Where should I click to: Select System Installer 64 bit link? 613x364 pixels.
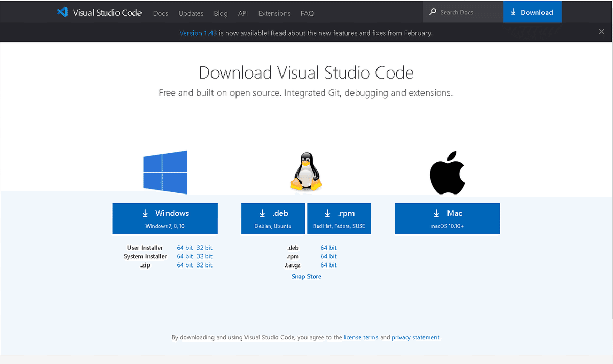(x=185, y=256)
